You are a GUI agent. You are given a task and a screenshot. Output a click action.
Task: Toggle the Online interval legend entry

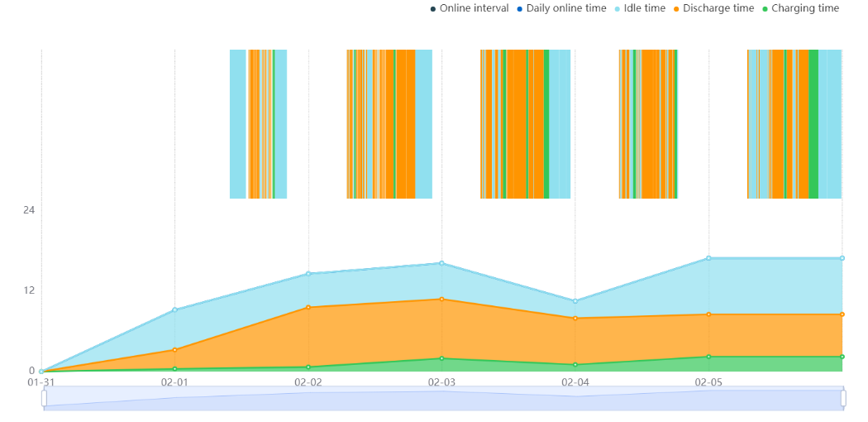(x=469, y=8)
